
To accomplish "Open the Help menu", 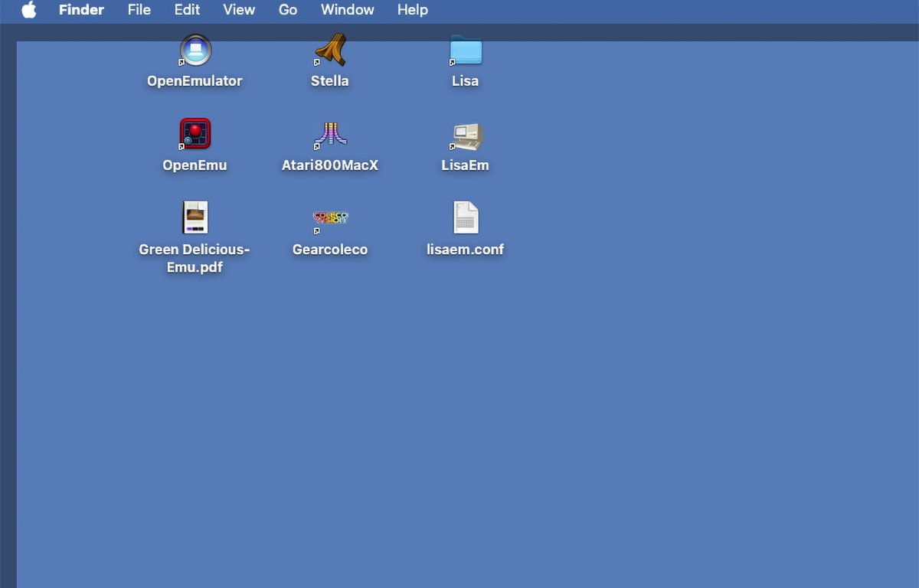I will pos(413,10).
